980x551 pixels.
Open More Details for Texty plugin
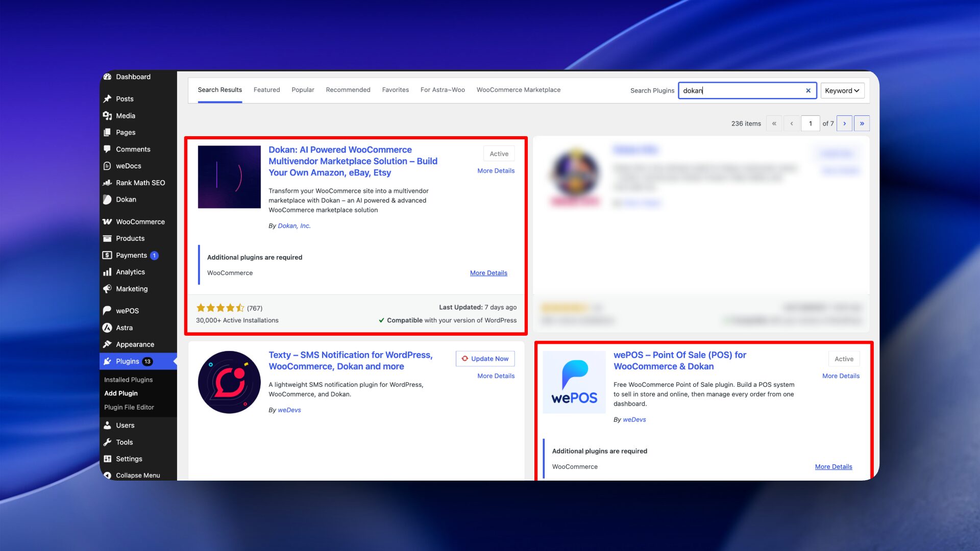point(496,376)
